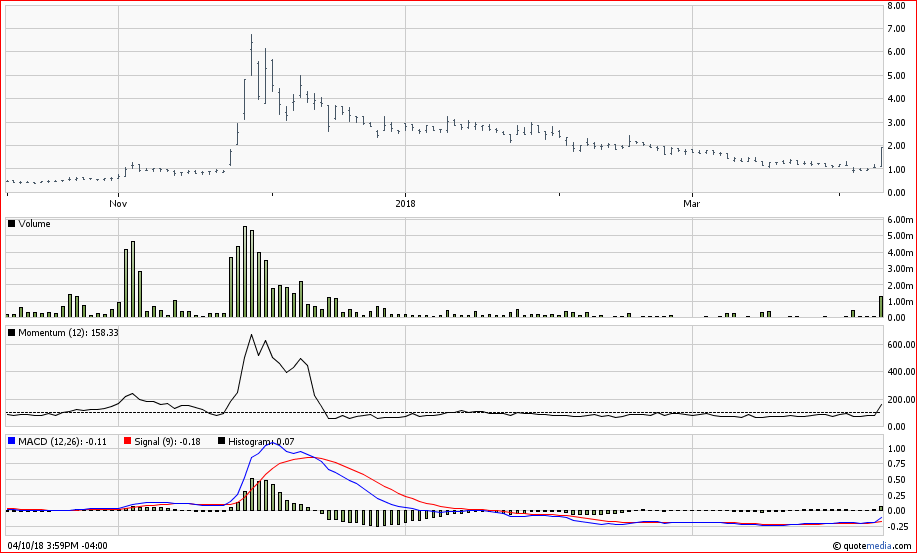Click the highest price bar near 7.00
This screenshot has width=917, height=553.
click(251, 55)
